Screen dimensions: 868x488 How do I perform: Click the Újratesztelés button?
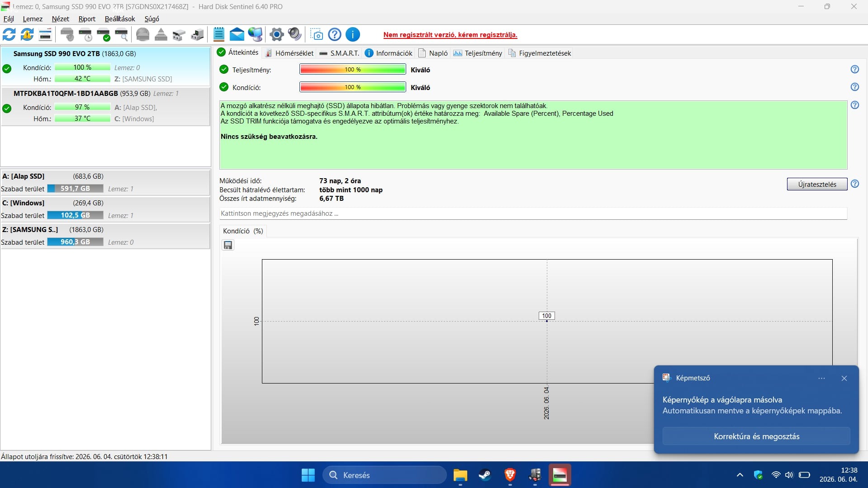click(817, 184)
